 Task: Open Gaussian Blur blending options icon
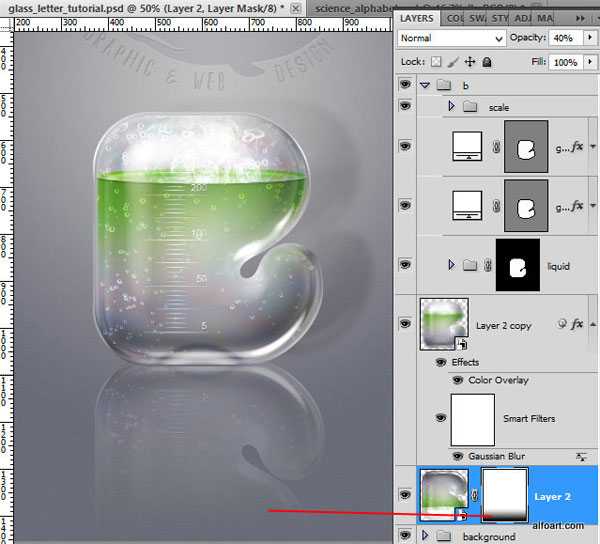coord(581,456)
